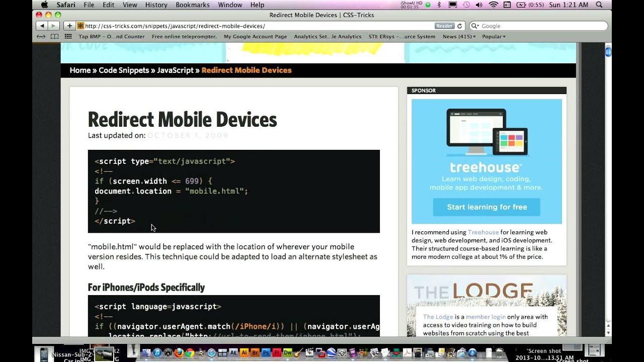The height and width of the screenshot is (362, 644).
Task: Open Bookmarks menu
Action: 193,5
